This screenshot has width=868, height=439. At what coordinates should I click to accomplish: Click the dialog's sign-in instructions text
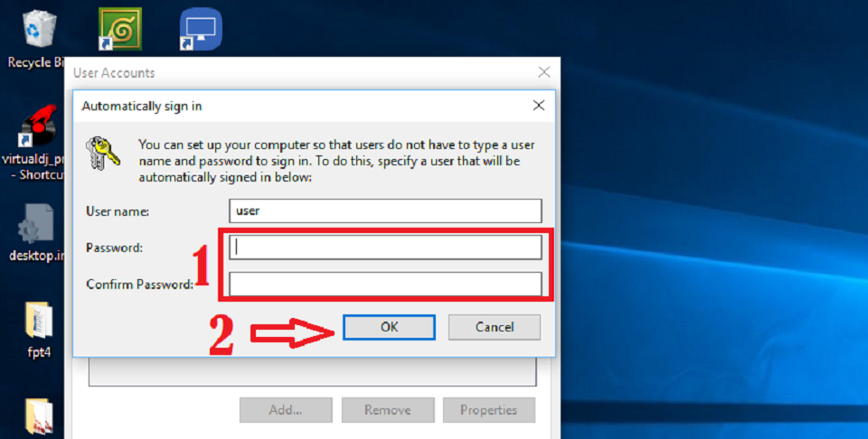(336, 161)
